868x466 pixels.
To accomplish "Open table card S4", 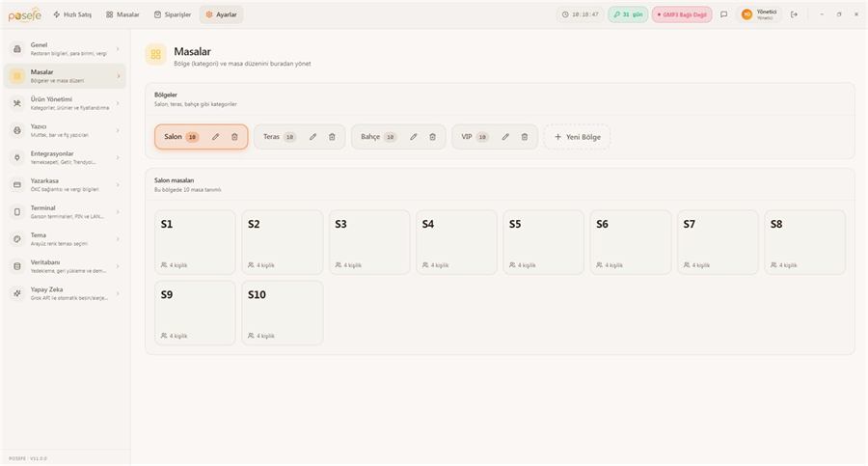I will coord(457,242).
